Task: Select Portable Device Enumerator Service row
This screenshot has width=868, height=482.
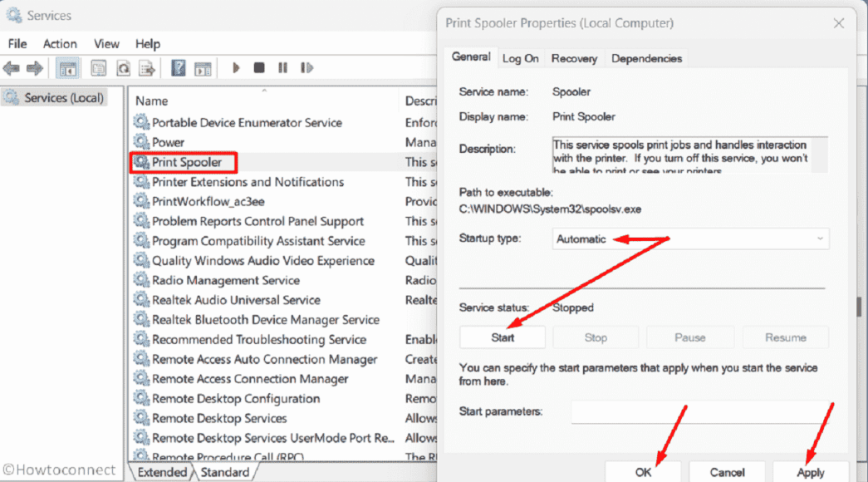Action: (x=247, y=122)
